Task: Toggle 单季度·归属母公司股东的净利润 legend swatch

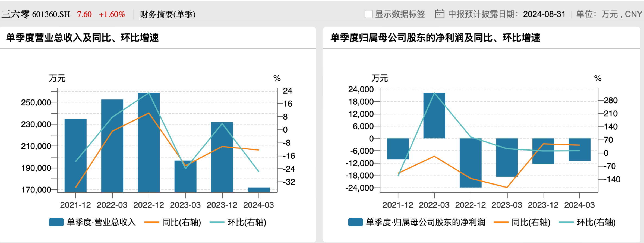Action: tap(355, 222)
